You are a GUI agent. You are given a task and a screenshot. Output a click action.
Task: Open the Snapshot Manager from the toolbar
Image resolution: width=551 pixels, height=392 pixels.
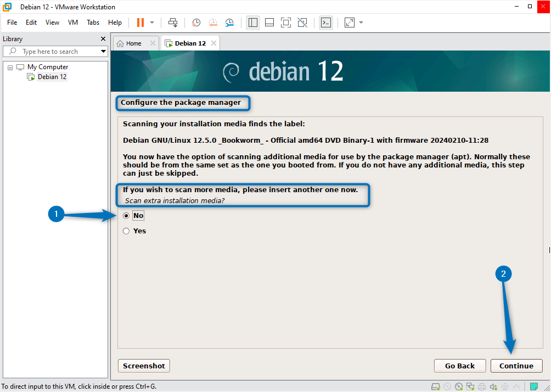229,23
